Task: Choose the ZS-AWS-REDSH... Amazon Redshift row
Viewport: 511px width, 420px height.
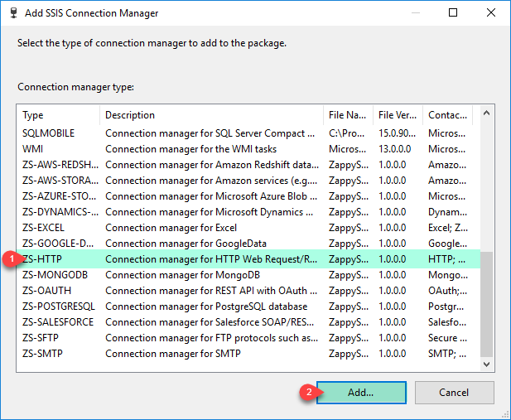Action: (248, 165)
